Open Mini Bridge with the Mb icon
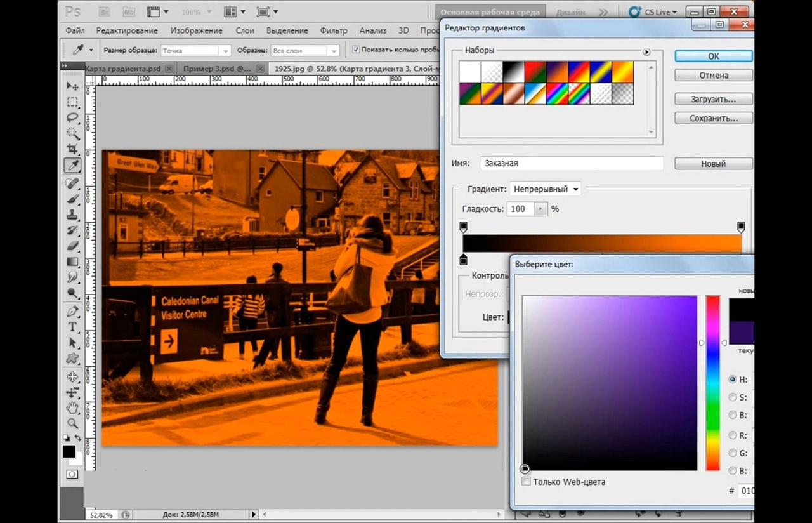The image size is (812, 523). 129,11
